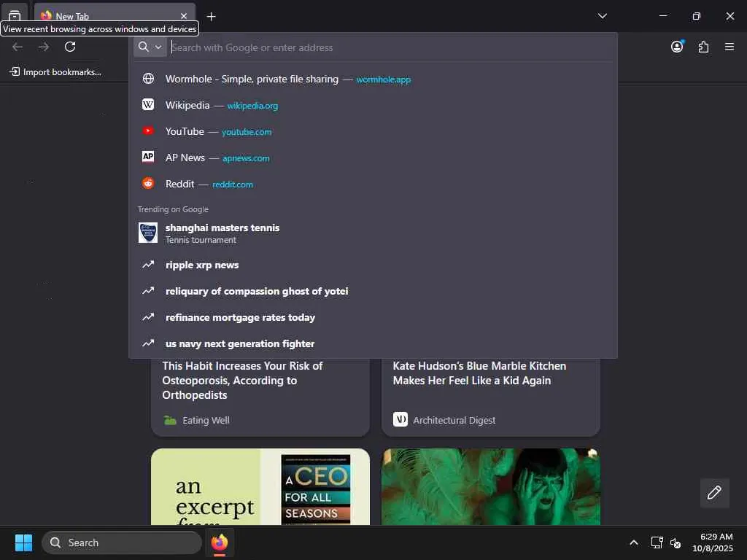Open the clock showing 6:29 AM
747x560 pixels.
pyautogui.click(x=713, y=542)
